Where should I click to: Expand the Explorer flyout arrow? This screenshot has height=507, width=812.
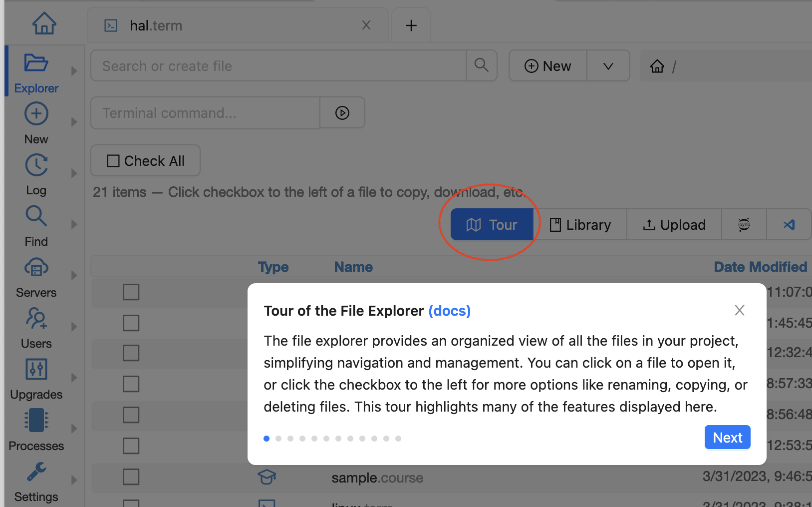click(74, 71)
